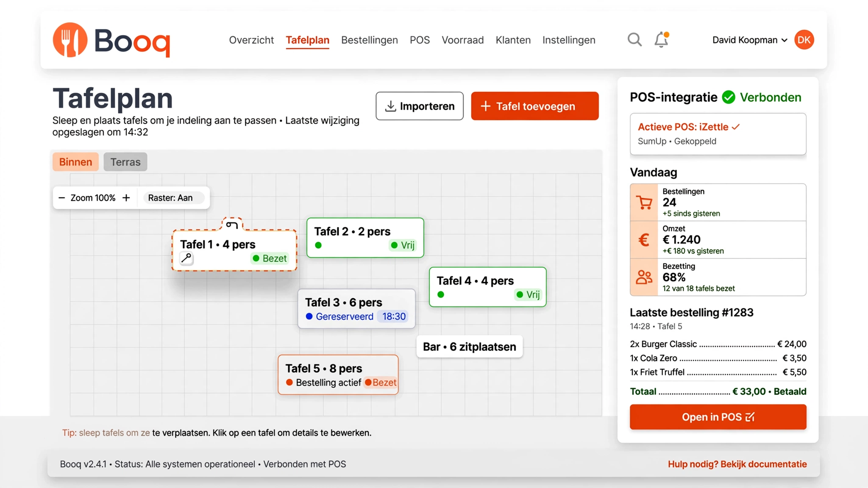Navigate to Voorraad
Image resolution: width=868 pixels, height=488 pixels.
(x=462, y=40)
